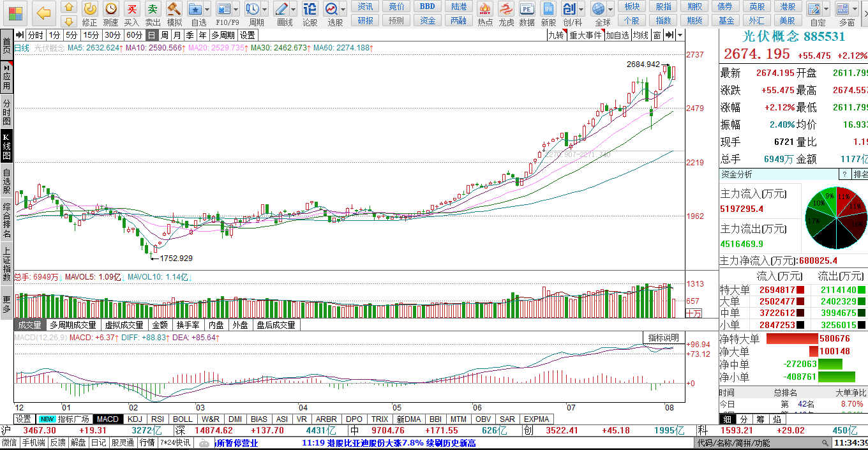
Task: Click the 自定 custom layout icon
Action: click(x=814, y=9)
